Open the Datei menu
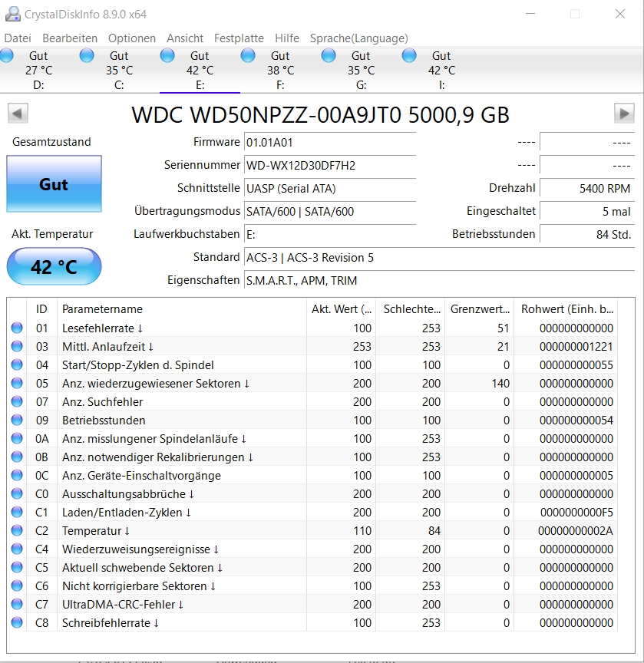 tap(18, 38)
